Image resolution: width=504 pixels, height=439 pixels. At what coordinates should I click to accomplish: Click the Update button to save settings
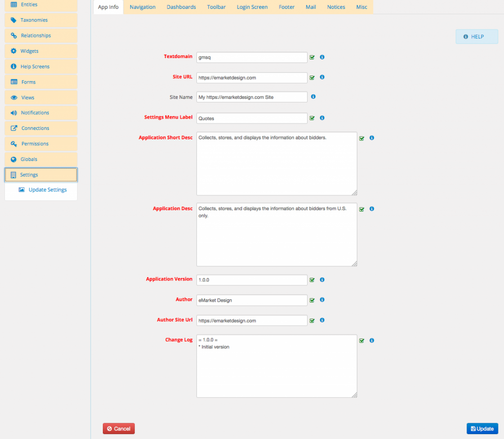[x=482, y=428]
